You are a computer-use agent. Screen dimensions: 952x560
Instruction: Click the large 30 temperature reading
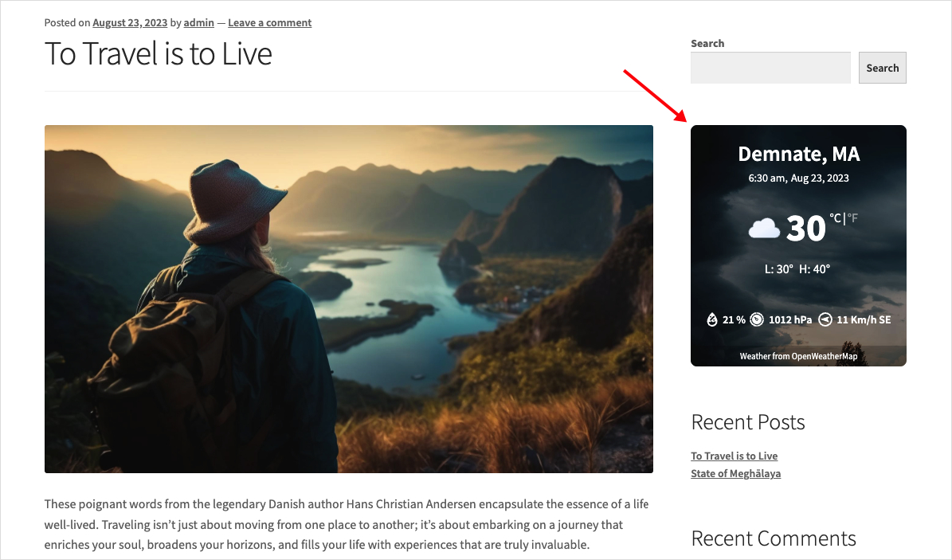(x=806, y=229)
